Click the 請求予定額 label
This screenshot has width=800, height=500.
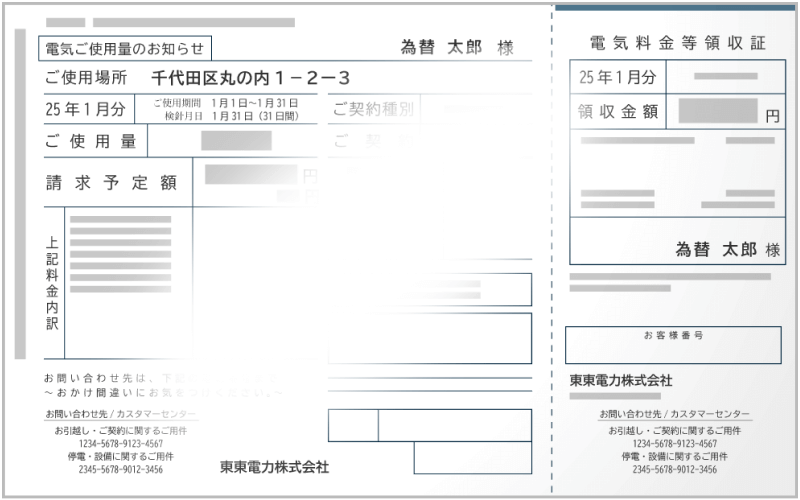tap(111, 182)
